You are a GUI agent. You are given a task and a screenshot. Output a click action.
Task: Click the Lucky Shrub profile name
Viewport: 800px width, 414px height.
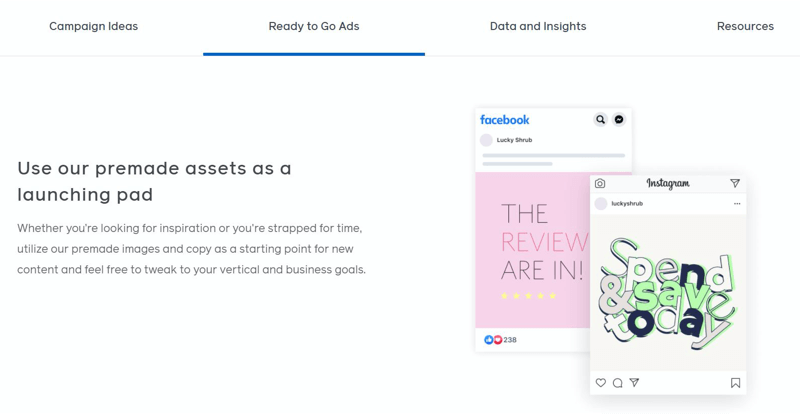click(514, 140)
